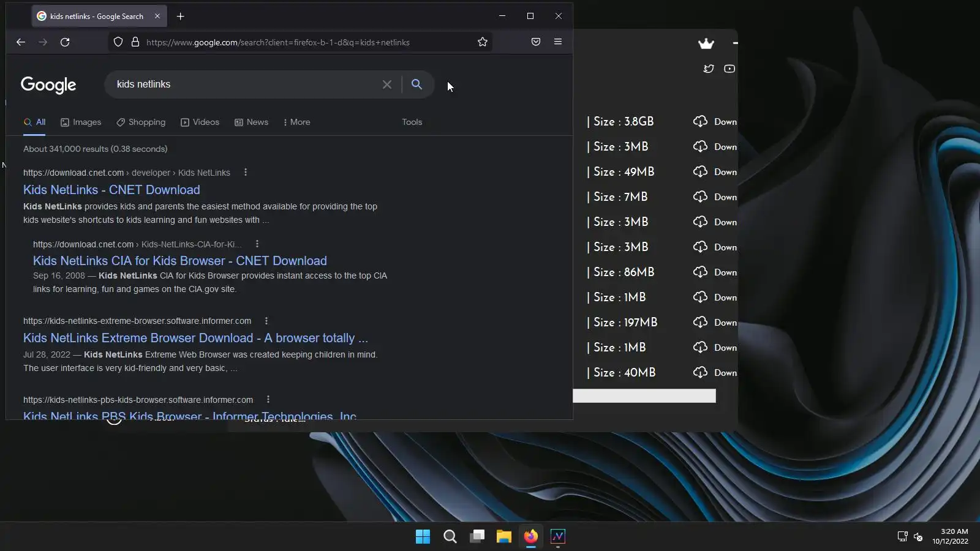Select the 'kids netlinks - Google Search' browser tab
The width and height of the screenshot is (980, 551).
(x=99, y=17)
